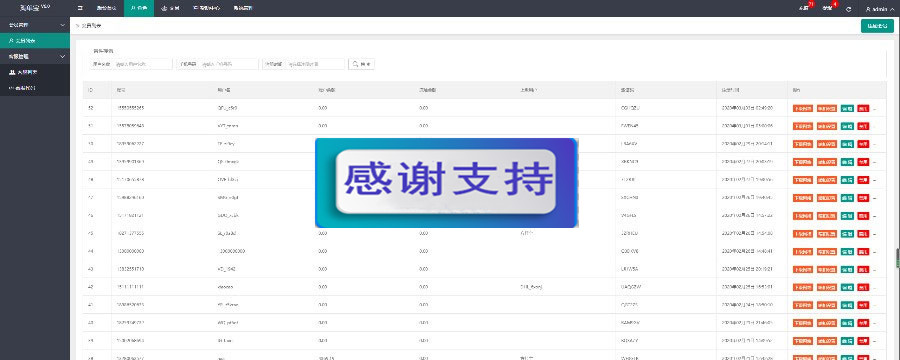The width and height of the screenshot is (900, 360).
Task: Click account cell 15111111111 in row 42
Action: (130, 287)
